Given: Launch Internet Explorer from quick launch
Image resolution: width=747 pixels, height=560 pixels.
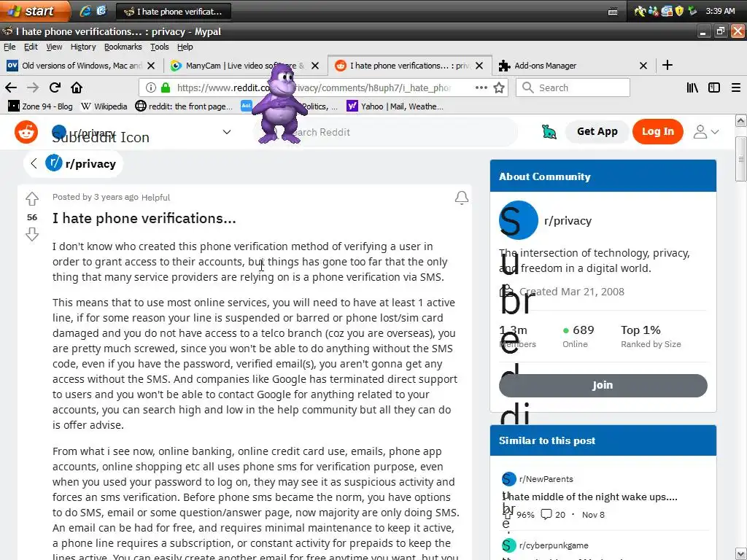Looking at the screenshot, I should click(85, 11).
